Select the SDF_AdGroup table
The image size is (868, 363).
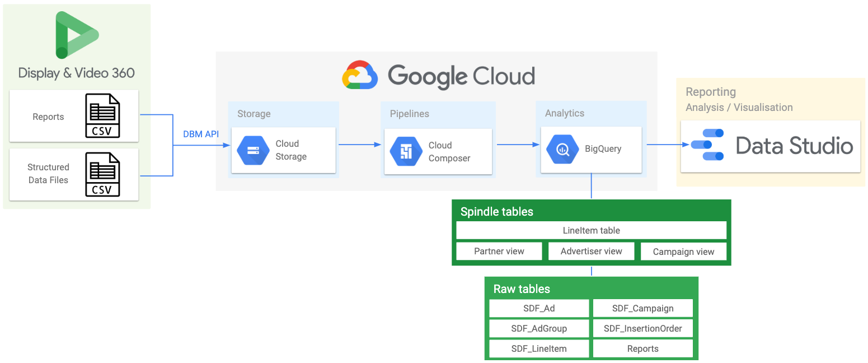coord(539,328)
